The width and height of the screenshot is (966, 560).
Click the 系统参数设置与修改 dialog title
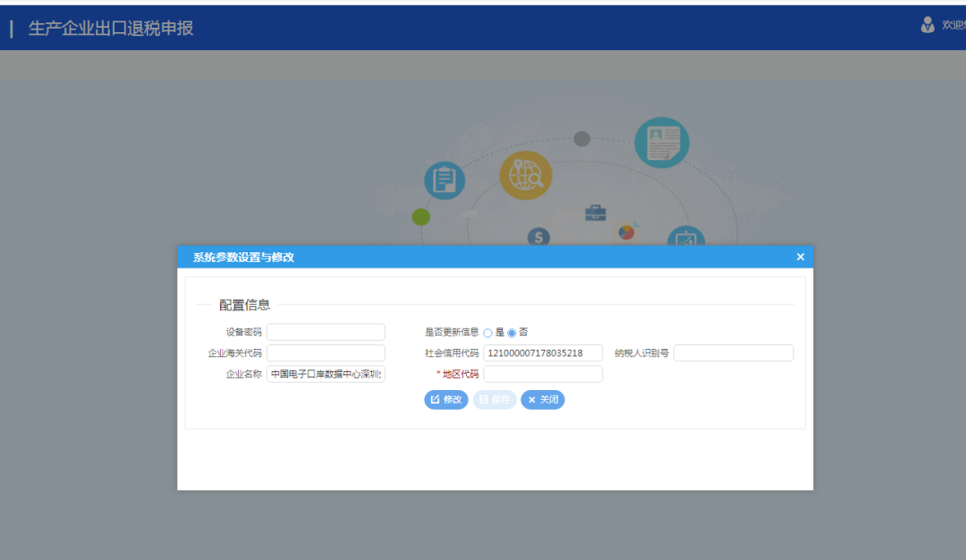pos(243,258)
